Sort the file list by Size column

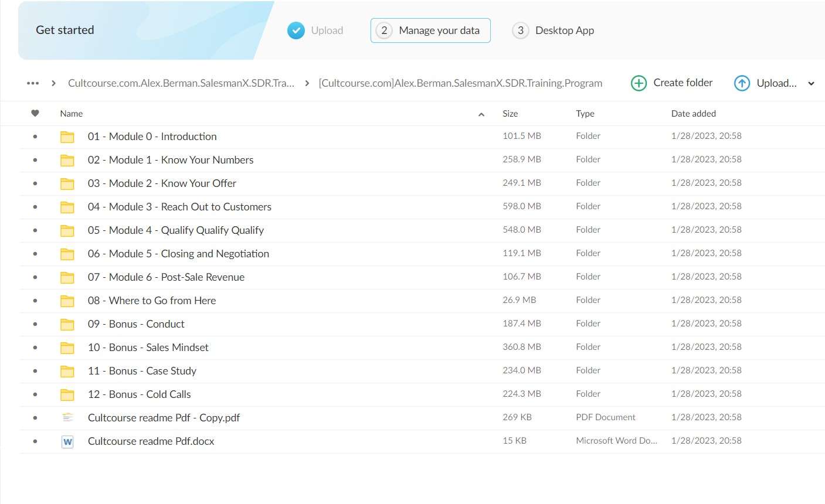pos(510,114)
